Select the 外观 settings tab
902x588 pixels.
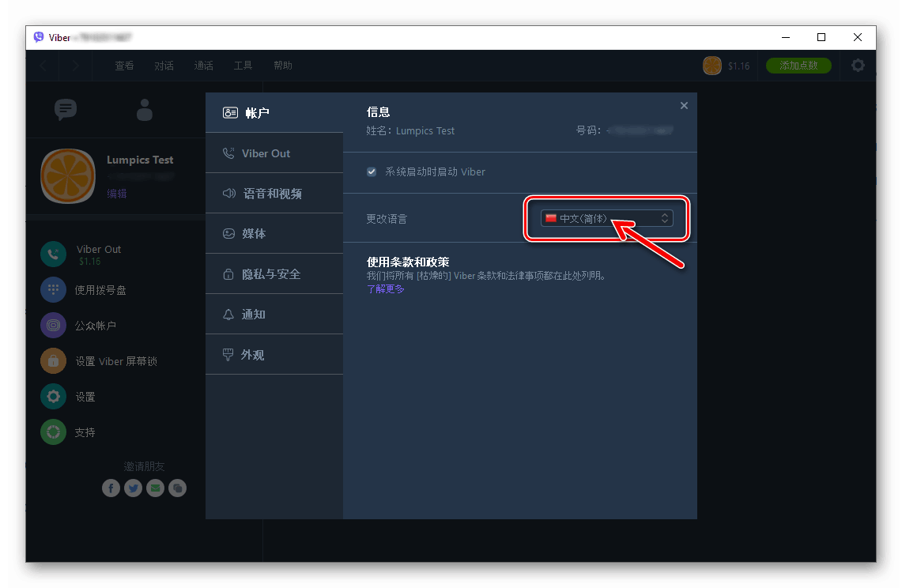coord(274,354)
